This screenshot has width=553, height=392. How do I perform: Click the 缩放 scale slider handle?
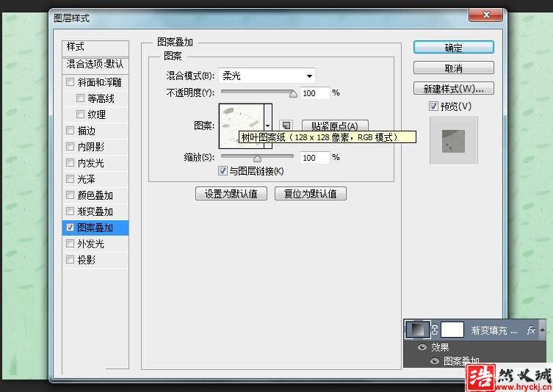pyautogui.click(x=258, y=159)
